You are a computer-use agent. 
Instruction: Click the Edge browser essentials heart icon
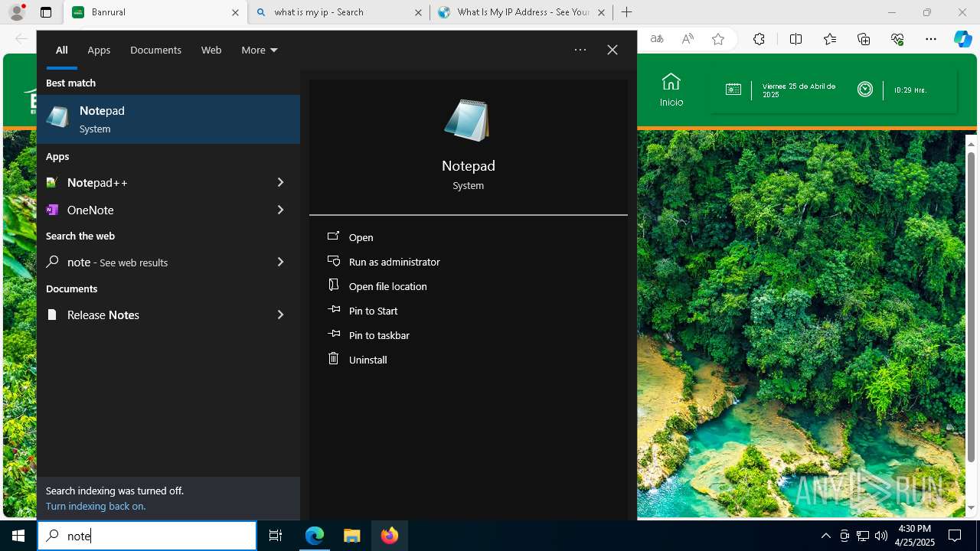click(x=897, y=39)
